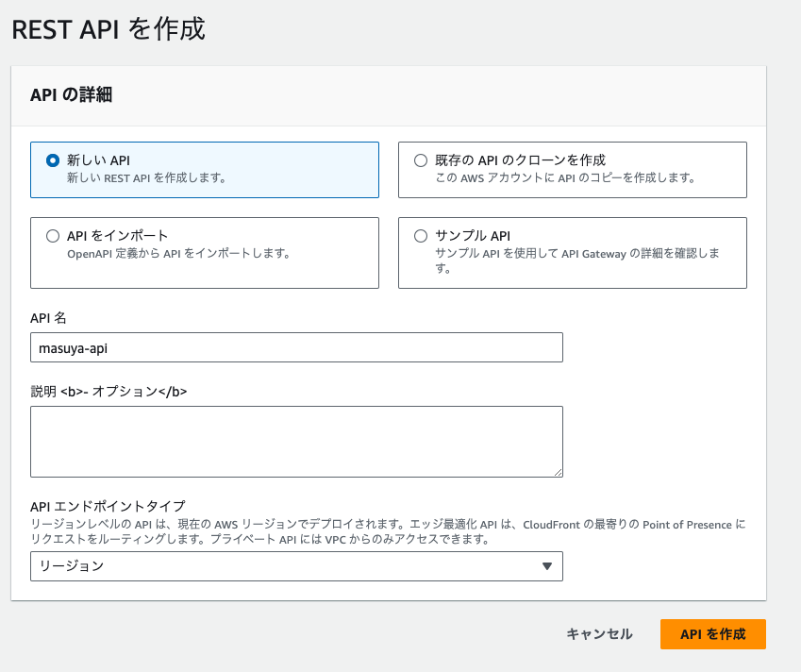Focus the empty 説明 description text area
801x672 pixels.
pos(296,442)
